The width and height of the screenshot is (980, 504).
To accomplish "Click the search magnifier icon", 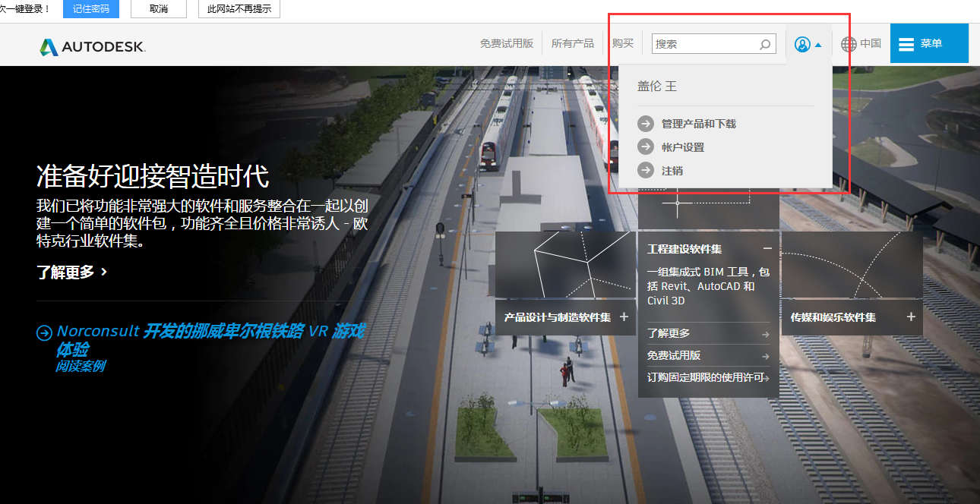I will coord(765,44).
